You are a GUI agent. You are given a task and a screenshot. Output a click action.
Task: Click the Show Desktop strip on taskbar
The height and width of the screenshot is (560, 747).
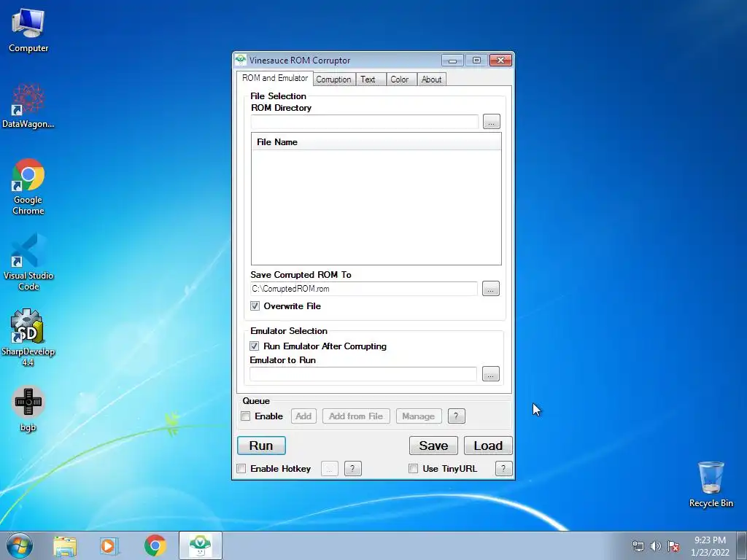click(742, 545)
